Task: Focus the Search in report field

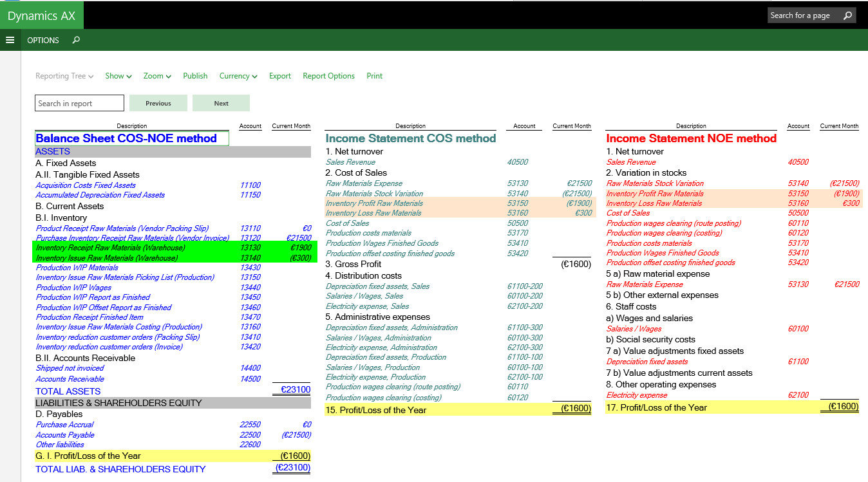Action: (79, 103)
